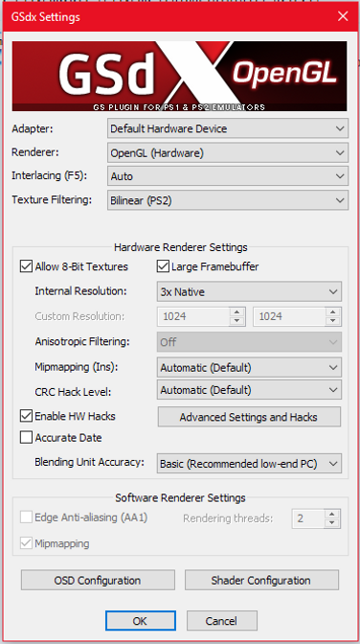Open the Anisotropic Filtering dropdown
The image size is (360, 644).
(x=249, y=342)
